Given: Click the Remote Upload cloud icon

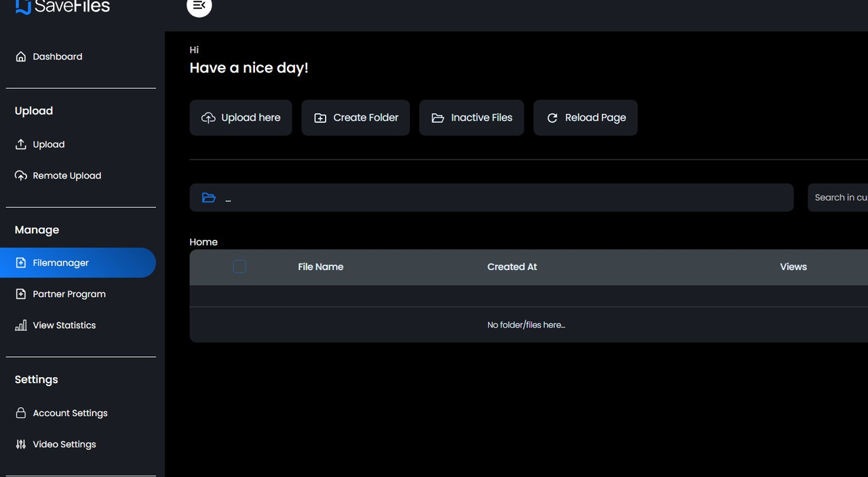Looking at the screenshot, I should tap(21, 176).
